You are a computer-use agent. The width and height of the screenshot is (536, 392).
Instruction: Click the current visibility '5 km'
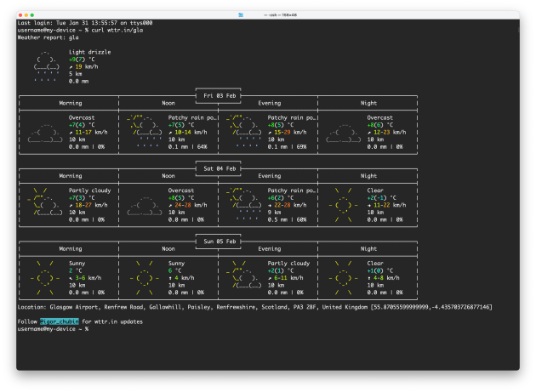click(76, 74)
